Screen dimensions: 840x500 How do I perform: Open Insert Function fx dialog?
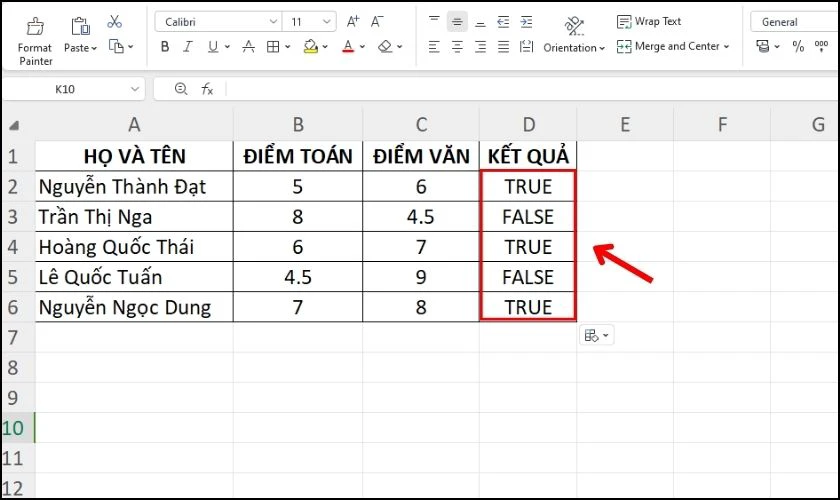coord(207,89)
